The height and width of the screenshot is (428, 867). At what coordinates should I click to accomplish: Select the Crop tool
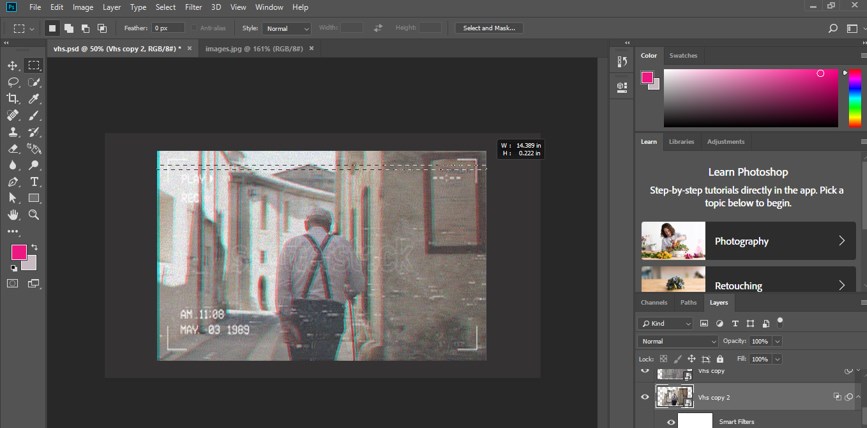pyautogui.click(x=13, y=98)
